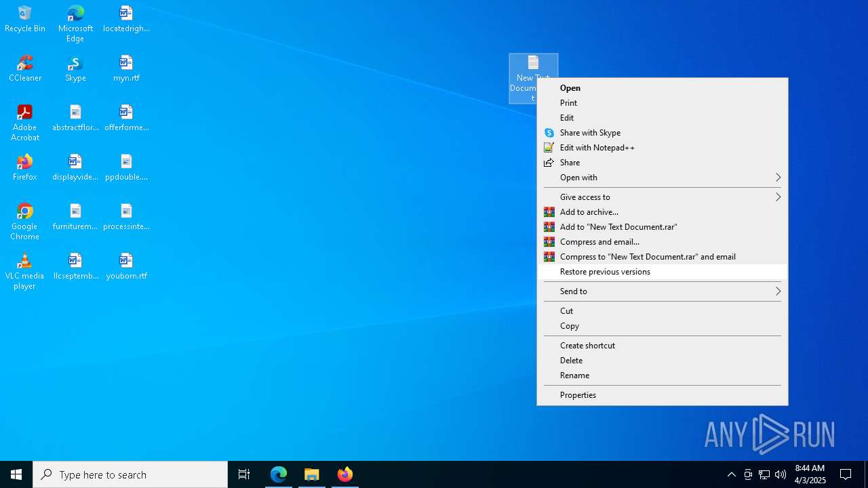Choose Add to archive... menu entry

[663, 212]
